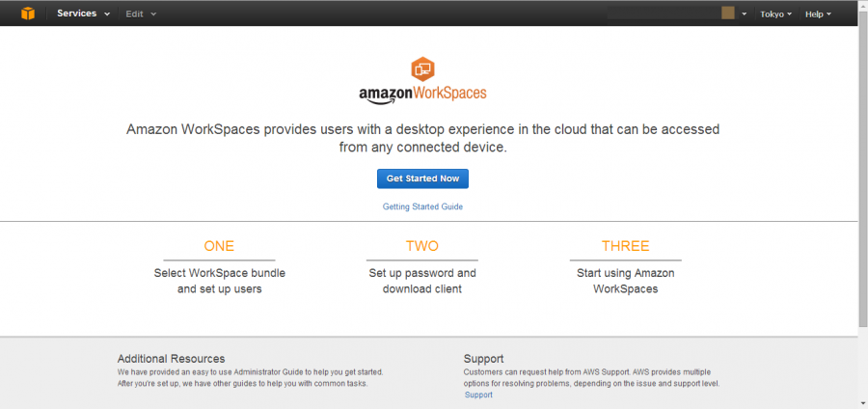Click the amazon WorkSpaces wordmark logo
The image size is (868, 409).
[x=422, y=94]
